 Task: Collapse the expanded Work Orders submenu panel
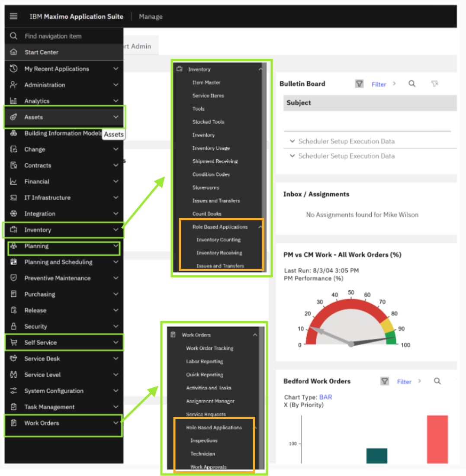pyautogui.click(x=255, y=335)
